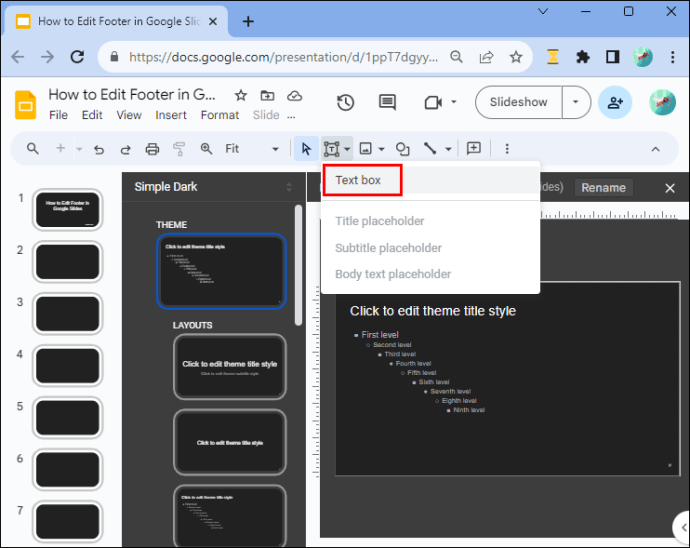Click the layouts panel vertical scrollbar

[x=298, y=265]
